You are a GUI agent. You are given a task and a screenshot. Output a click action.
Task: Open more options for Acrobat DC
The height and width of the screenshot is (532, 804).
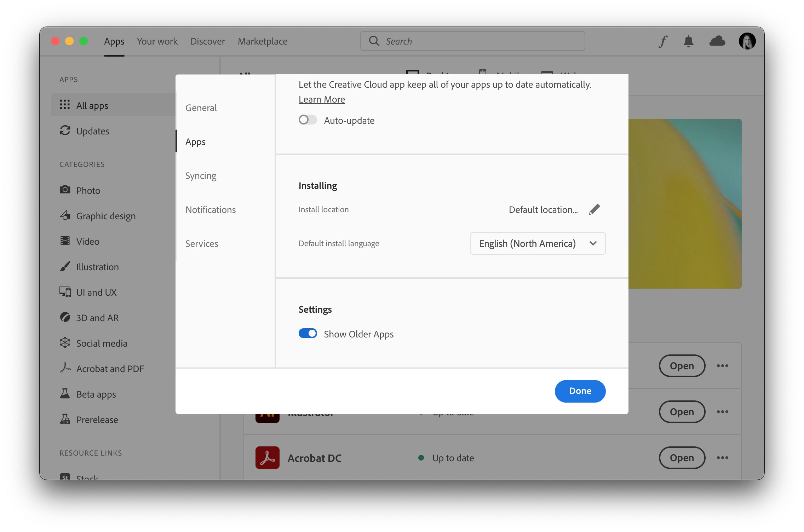(722, 457)
